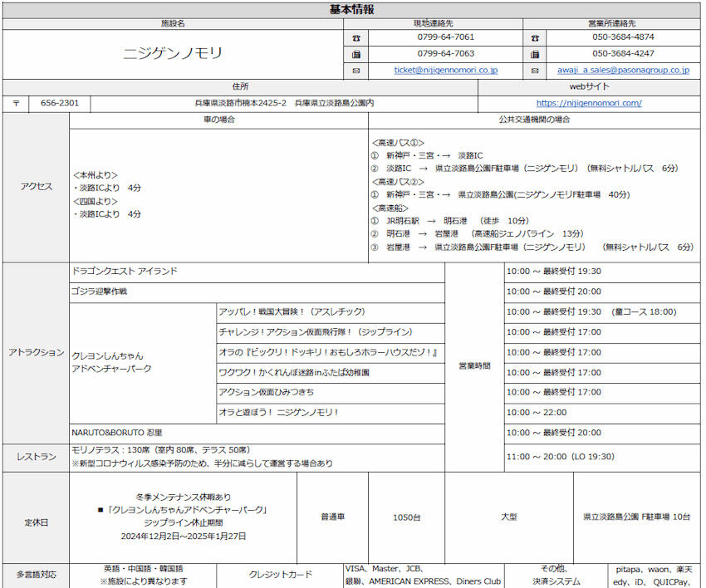Select the 住所 header cell
This screenshot has width=706, height=588.
click(240, 87)
